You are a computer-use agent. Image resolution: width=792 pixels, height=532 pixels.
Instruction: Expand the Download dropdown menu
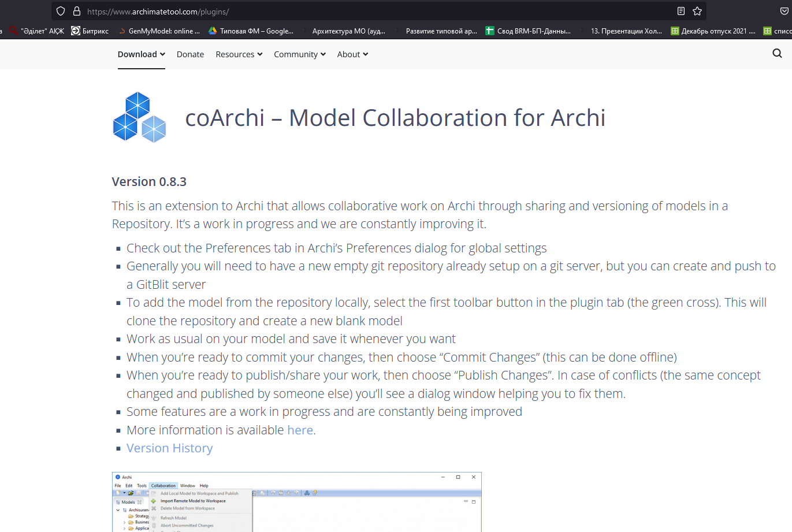pyautogui.click(x=142, y=54)
